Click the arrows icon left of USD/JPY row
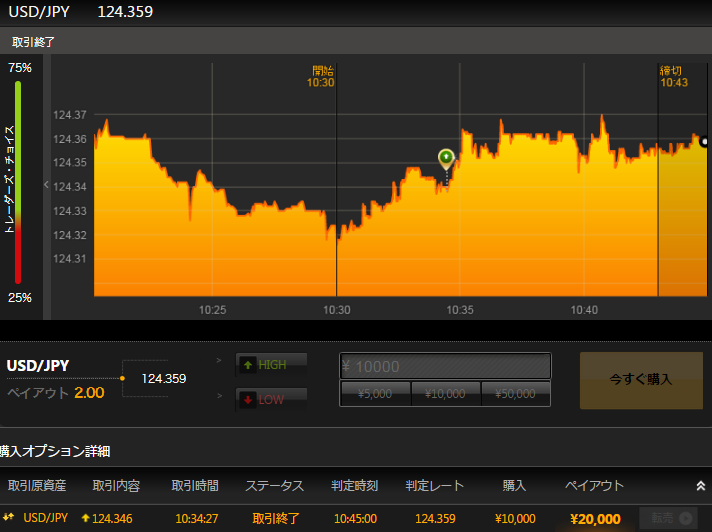This screenshot has height=532, width=712. pyautogui.click(x=9, y=517)
